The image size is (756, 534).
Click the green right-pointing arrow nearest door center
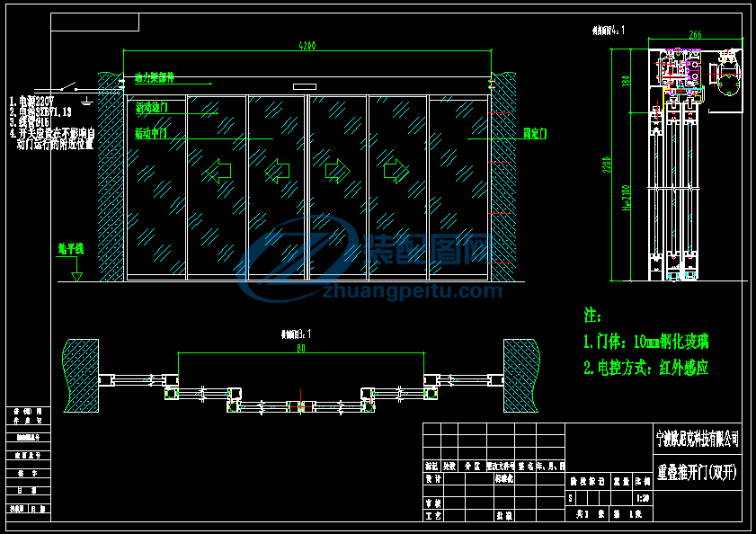tap(337, 170)
